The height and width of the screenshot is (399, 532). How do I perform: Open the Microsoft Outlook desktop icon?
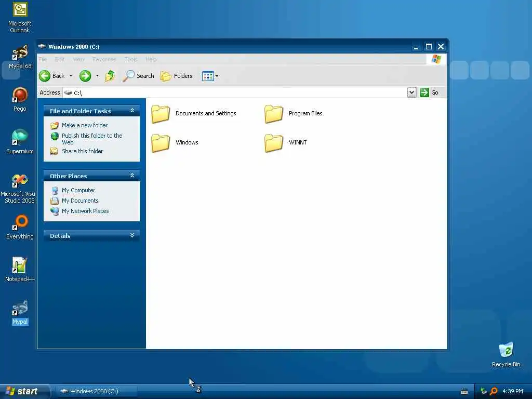(x=20, y=18)
